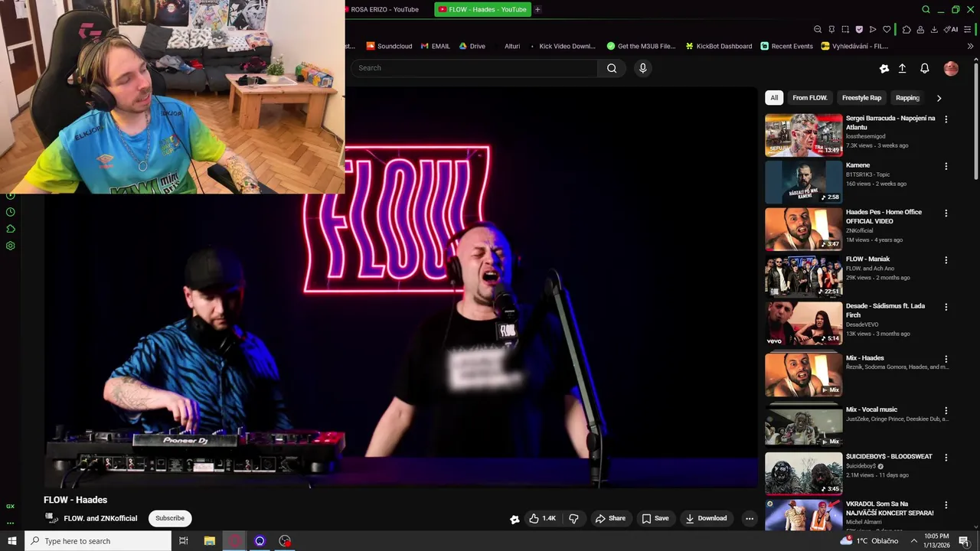Viewport: 980px width, 551px height.
Task: Click the YouTube search magnifier button
Action: click(x=612, y=68)
